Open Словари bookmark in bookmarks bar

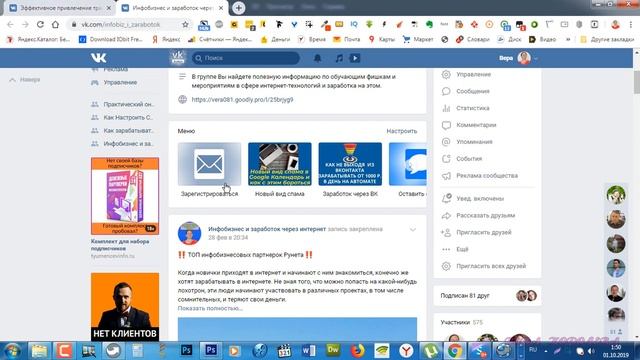[x=473, y=39]
